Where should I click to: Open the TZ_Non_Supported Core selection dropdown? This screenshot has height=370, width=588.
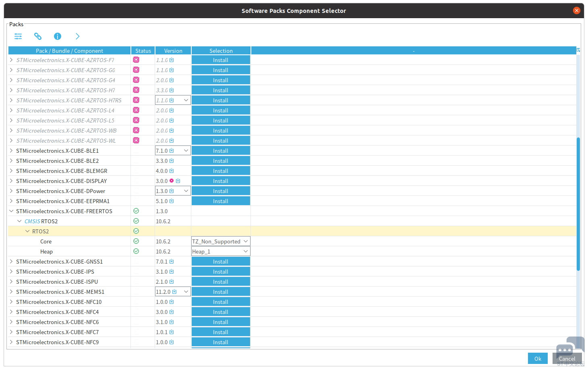pyautogui.click(x=221, y=241)
